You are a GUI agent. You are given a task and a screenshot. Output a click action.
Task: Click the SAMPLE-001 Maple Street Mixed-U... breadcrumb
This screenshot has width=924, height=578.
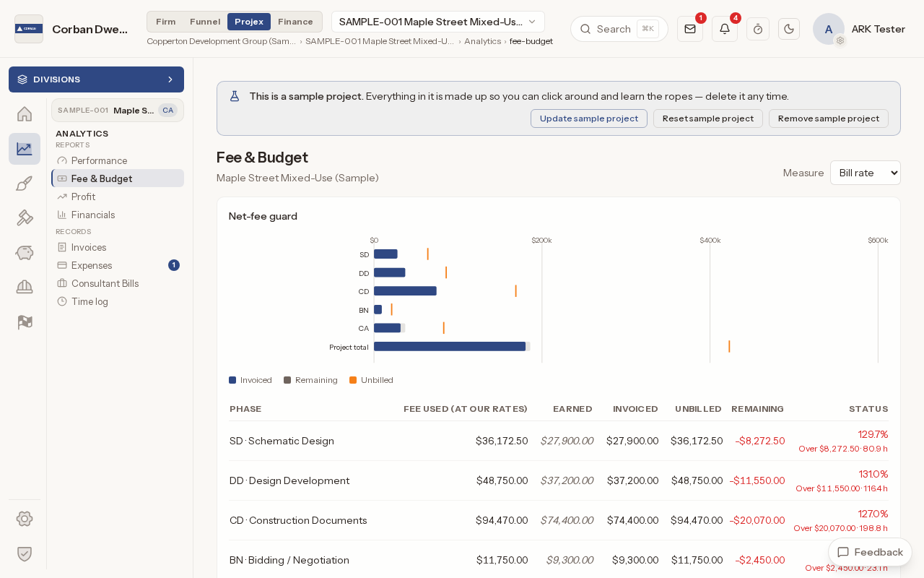click(380, 41)
